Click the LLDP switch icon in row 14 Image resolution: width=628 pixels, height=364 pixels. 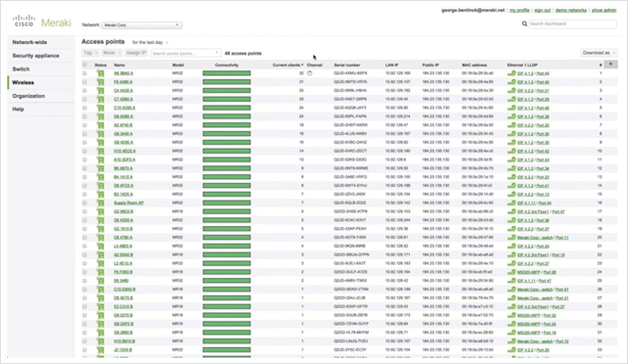coord(511,186)
